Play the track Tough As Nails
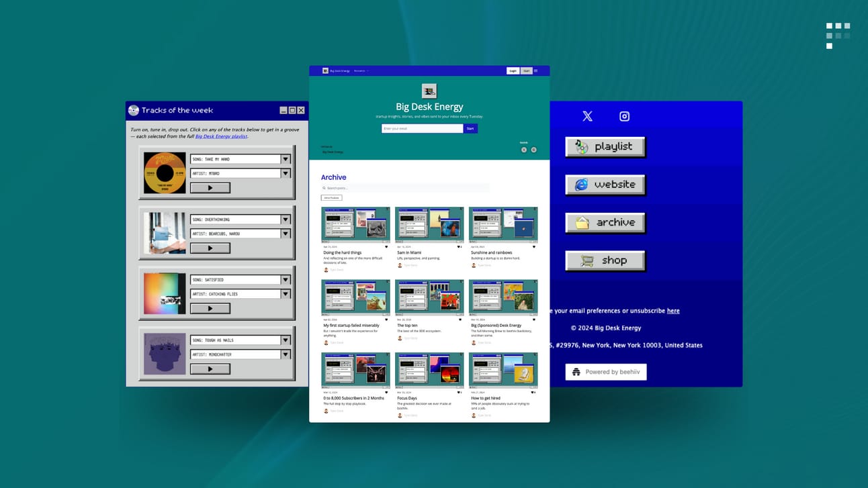The height and width of the screenshot is (488, 868). (210, 369)
